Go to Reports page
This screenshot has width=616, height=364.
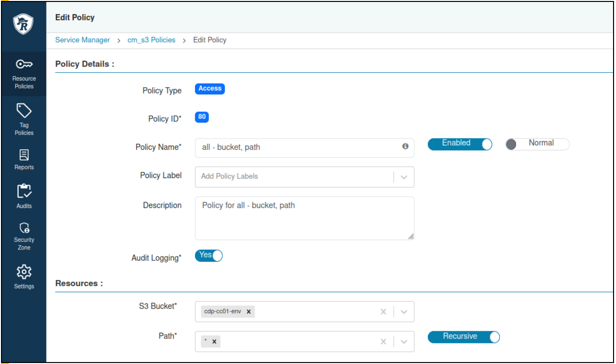tap(24, 159)
